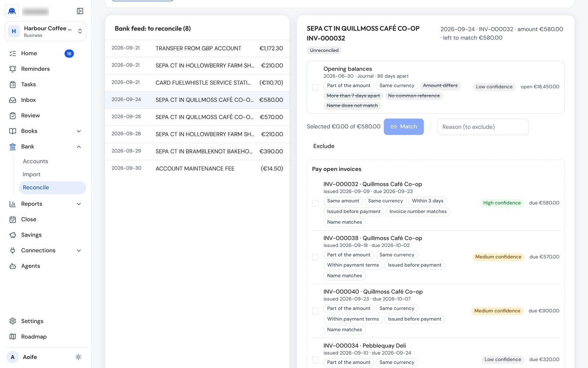Screen dimensions: 588x368
Task: Expand the Reports section chevron
Action: pyautogui.click(x=79, y=204)
